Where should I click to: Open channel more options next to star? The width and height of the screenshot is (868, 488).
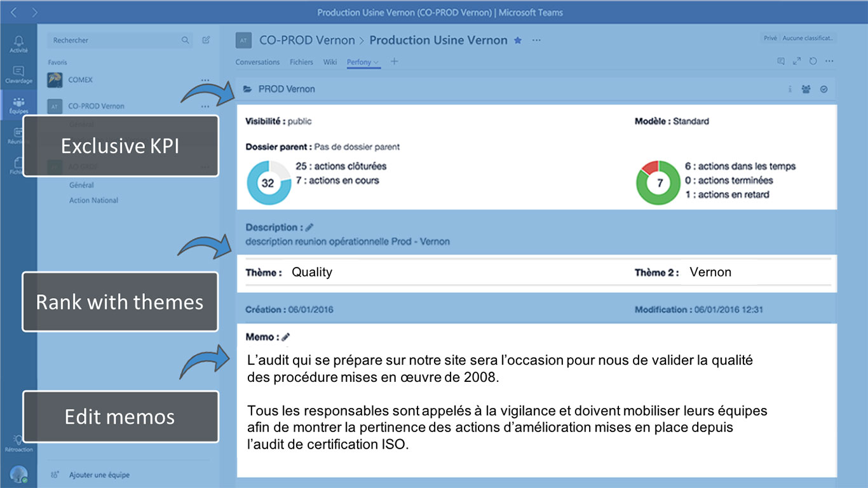pyautogui.click(x=536, y=40)
